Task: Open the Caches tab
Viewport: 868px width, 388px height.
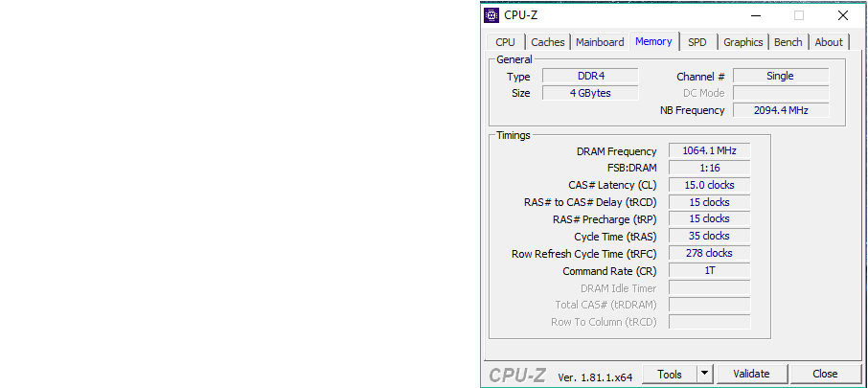Action: tap(547, 42)
